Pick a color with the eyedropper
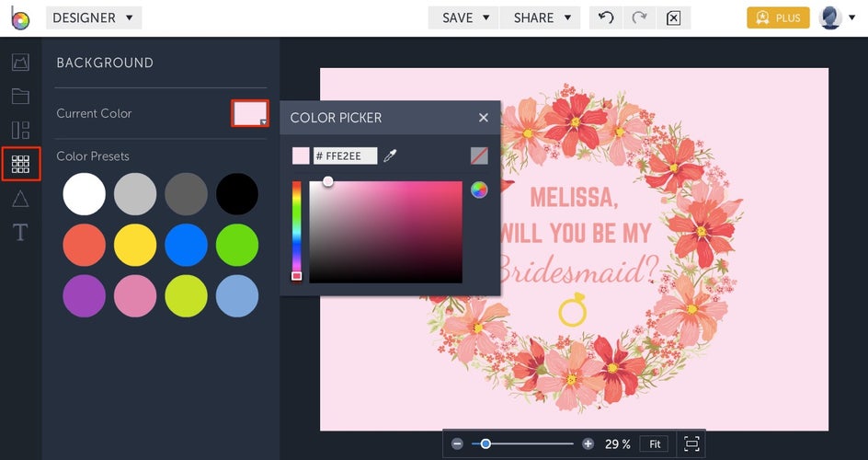 (x=390, y=156)
